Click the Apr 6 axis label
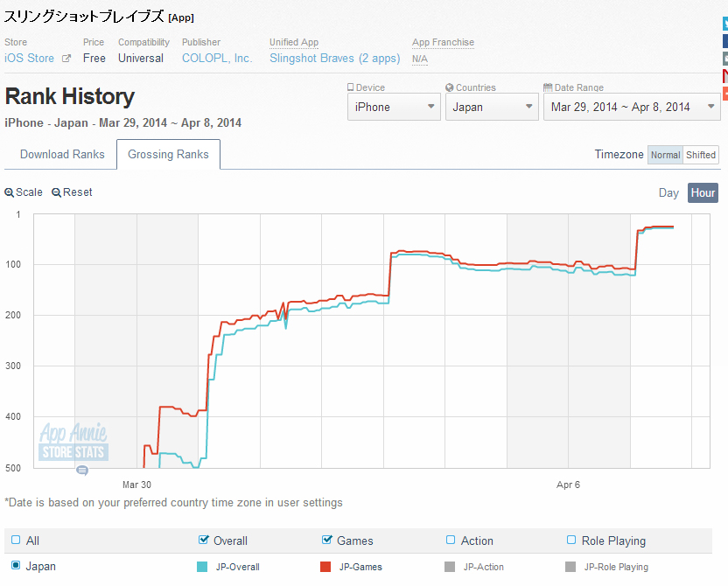The image size is (728, 586). point(568,485)
